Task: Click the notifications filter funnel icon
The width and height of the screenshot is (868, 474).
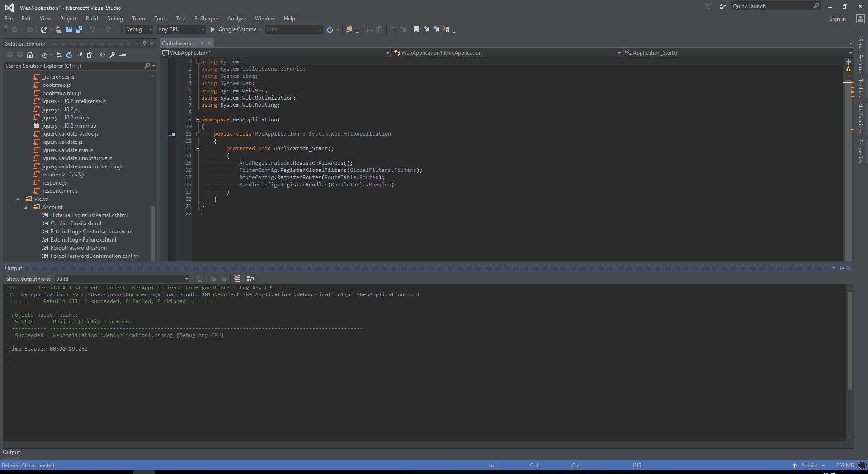Action: pos(708,6)
